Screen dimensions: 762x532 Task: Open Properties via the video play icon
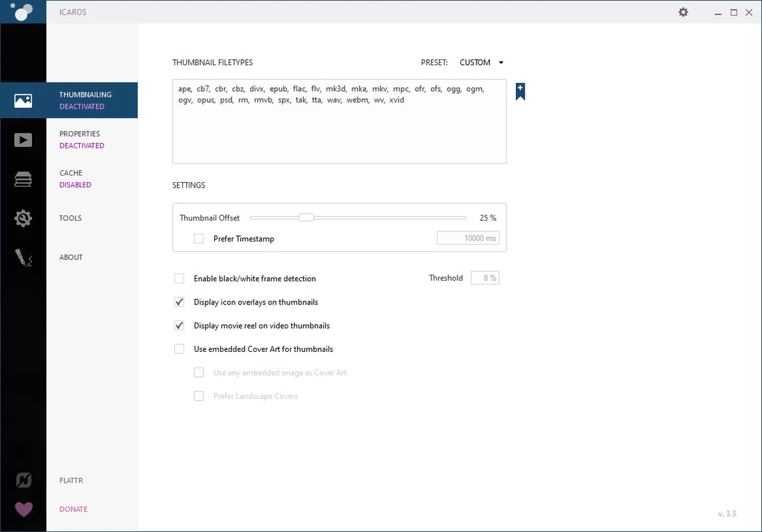[x=23, y=140]
